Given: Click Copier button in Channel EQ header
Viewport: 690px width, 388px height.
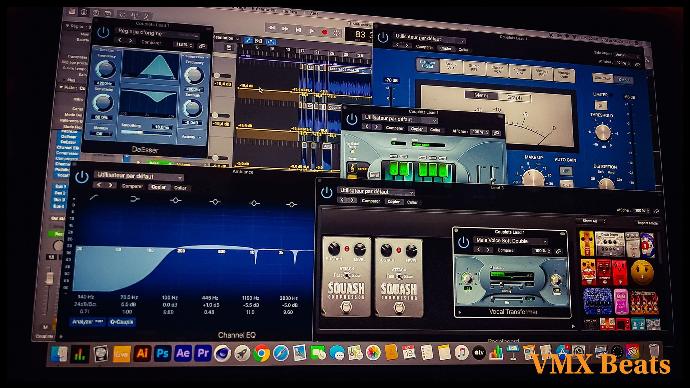Looking at the screenshot, I should click(x=158, y=187).
